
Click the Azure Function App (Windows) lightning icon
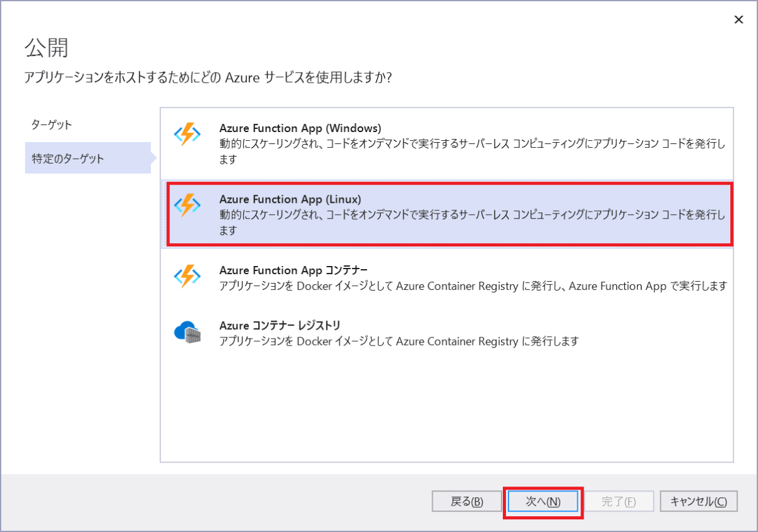(187, 135)
